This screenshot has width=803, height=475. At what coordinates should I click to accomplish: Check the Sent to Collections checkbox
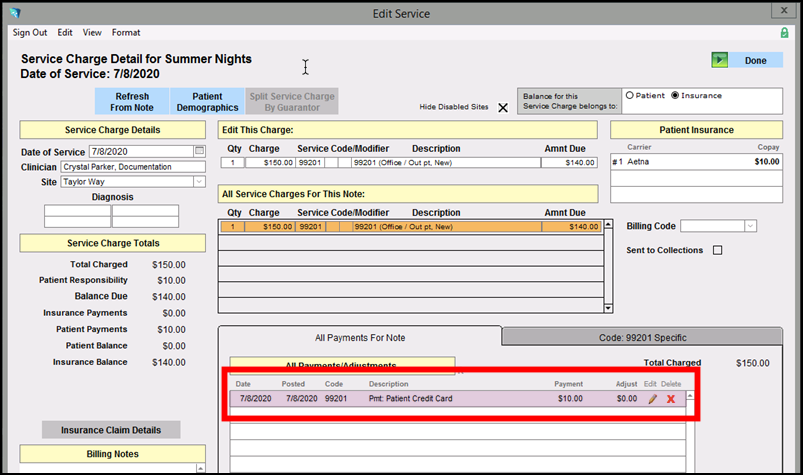[x=717, y=250]
